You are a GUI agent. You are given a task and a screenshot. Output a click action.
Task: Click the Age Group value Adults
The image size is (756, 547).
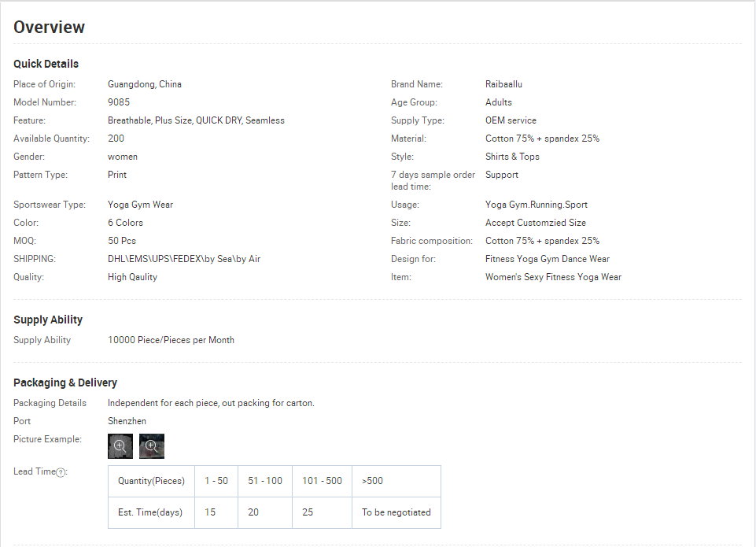(x=499, y=102)
